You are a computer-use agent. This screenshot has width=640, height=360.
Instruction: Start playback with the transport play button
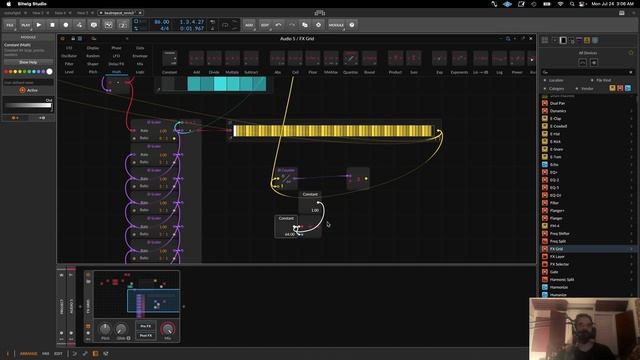39,25
